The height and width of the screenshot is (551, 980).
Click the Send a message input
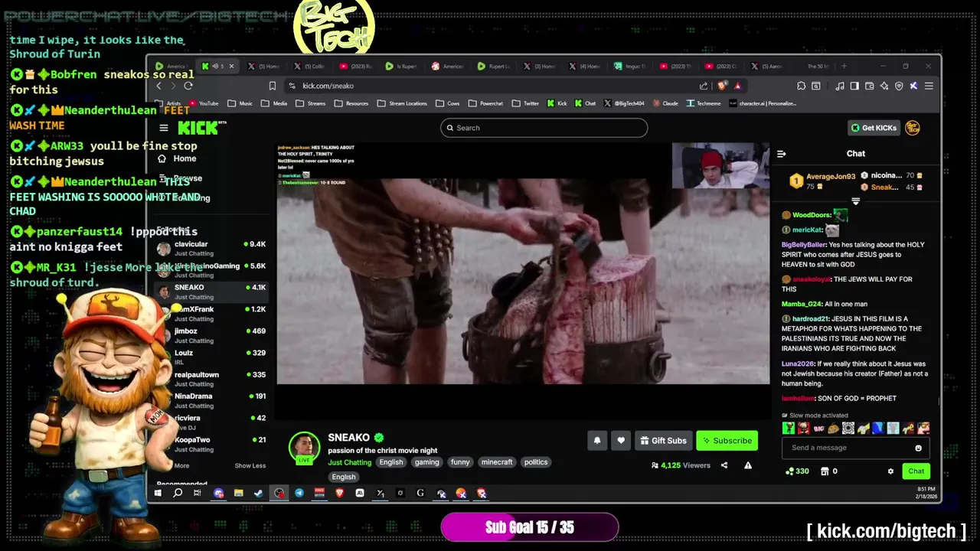click(855, 448)
